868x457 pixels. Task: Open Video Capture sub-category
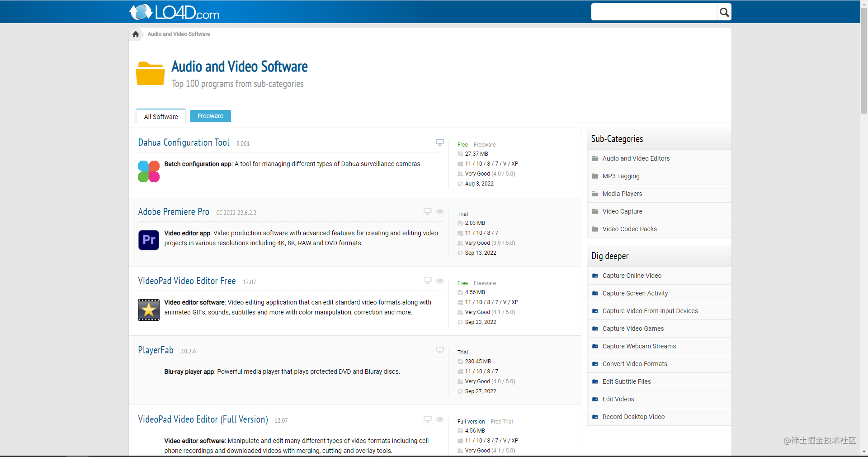coord(622,211)
